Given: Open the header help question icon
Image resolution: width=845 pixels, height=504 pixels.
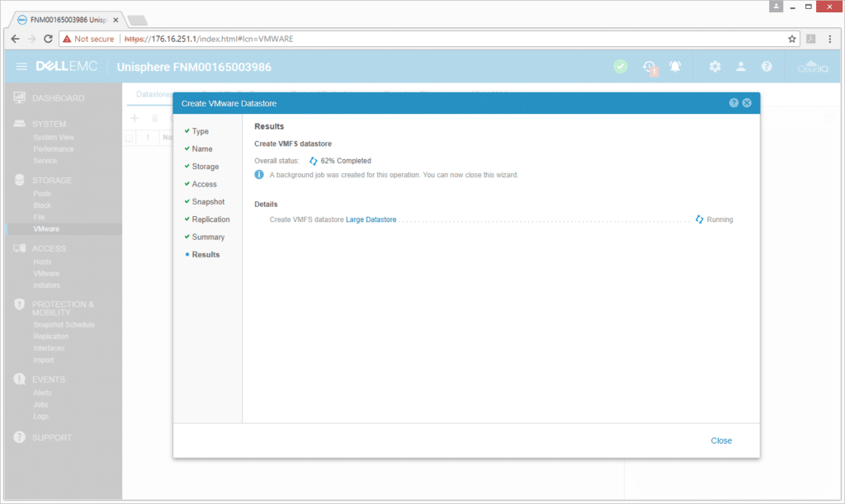Looking at the screenshot, I should (x=767, y=66).
